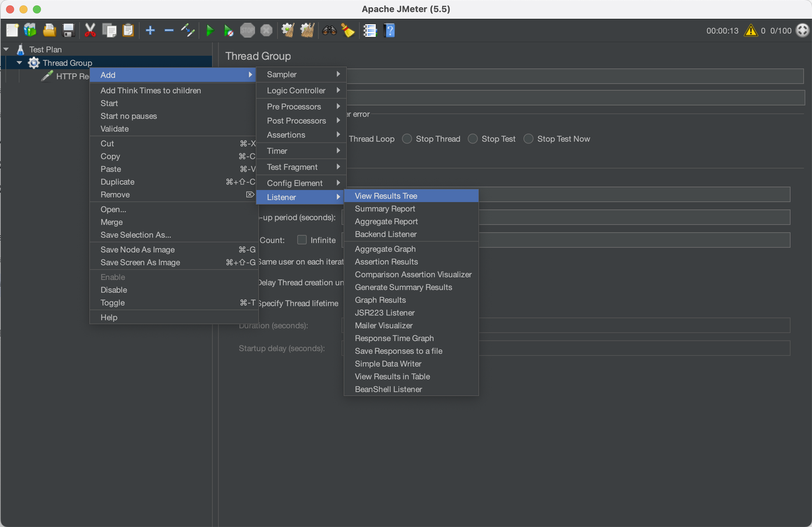Expand the Logic Controller submenu
This screenshot has width=812, height=527.
coord(301,90)
